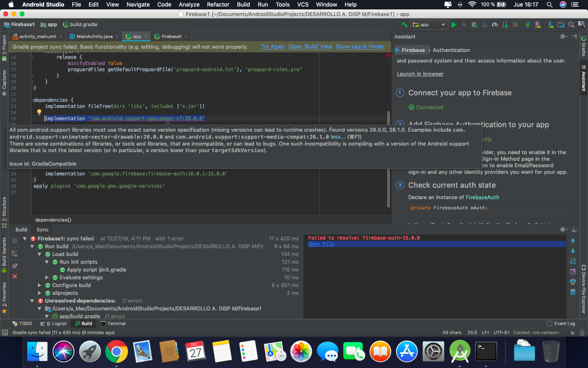Collapse Unresolved dependencies node
The height and width of the screenshot is (368, 588).
tap(32, 301)
